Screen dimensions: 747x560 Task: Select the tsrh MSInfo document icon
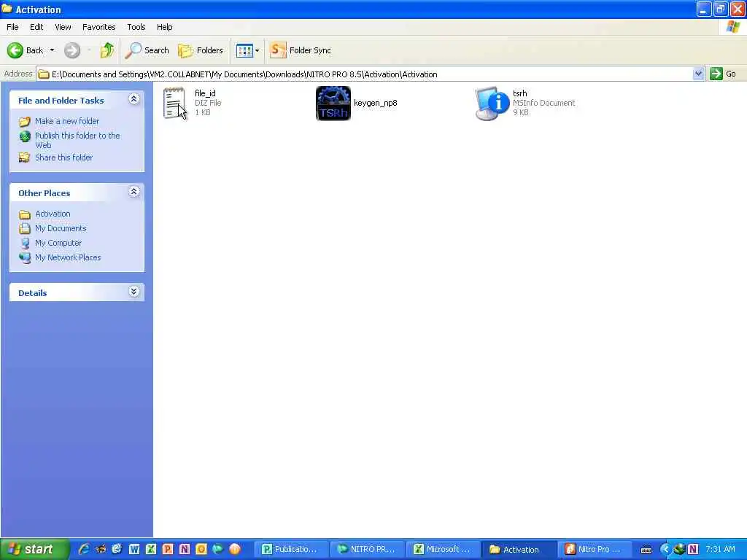tap(492, 104)
